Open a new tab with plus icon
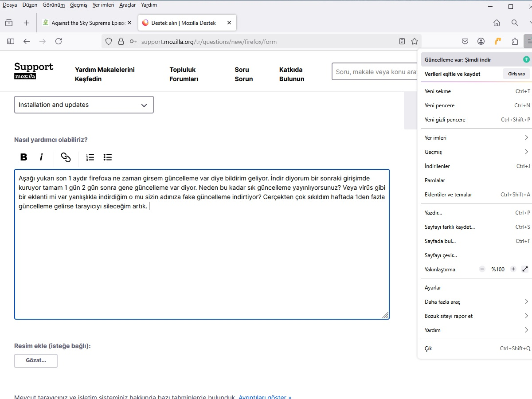 pyautogui.click(x=26, y=23)
